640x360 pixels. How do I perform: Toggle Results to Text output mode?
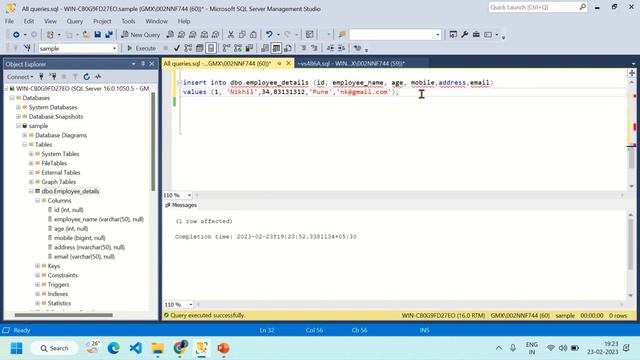(x=265, y=48)
